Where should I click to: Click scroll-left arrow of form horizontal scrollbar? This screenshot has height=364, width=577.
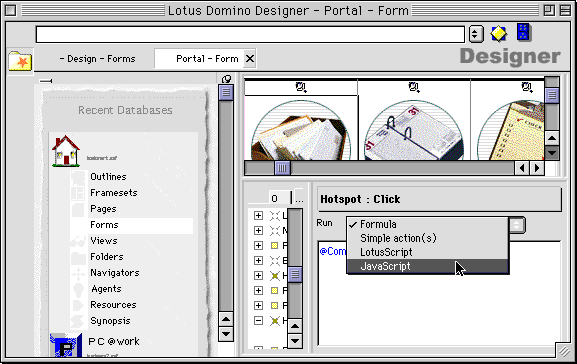(x=522, y=168)
